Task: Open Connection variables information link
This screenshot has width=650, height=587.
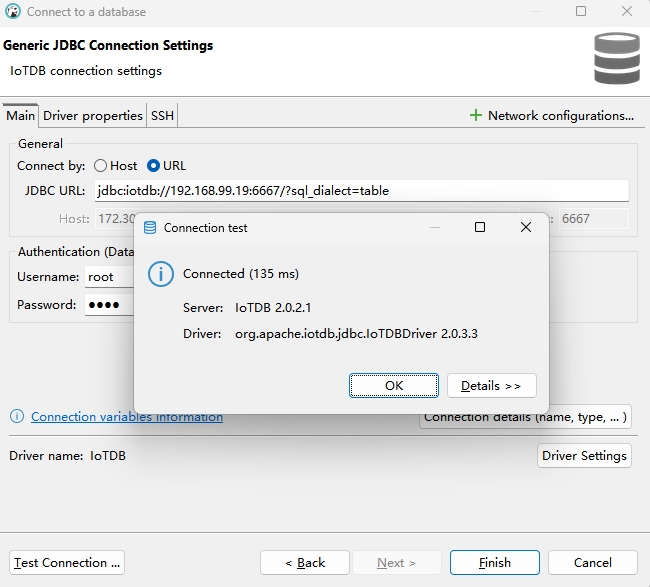Action: (x=127, y=417)
